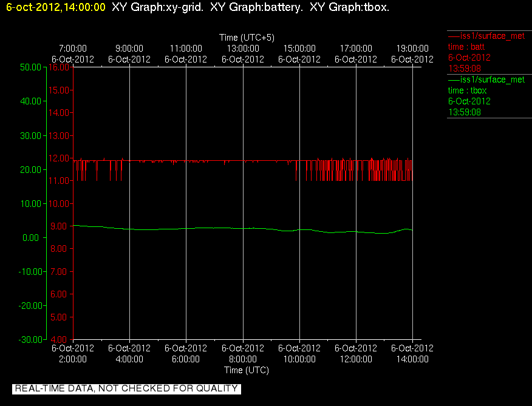Click the green 13:59:08 legend timestamp

pyautogui.click(x=465, y=112)
